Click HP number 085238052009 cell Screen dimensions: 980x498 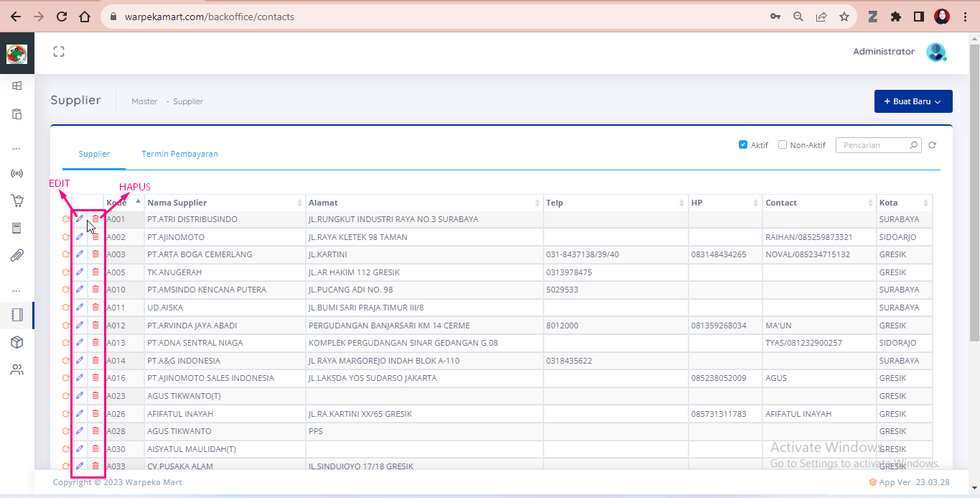(x=725, y=378)
